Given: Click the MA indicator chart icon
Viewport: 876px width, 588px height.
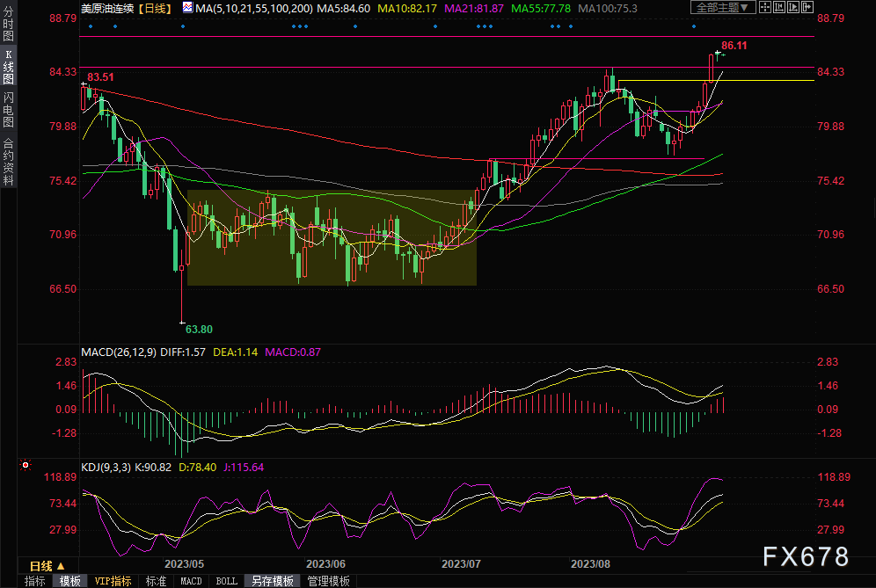Looking at the screenshot, I should click(x=187, y=8).
